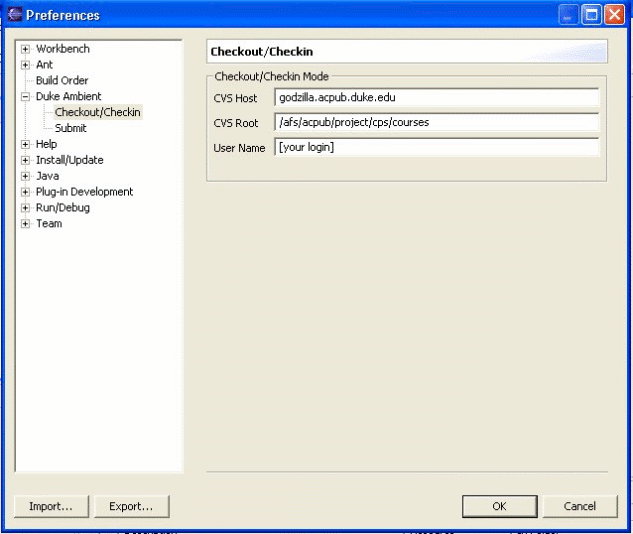Select the Ant preferences entry
Viewport: 633px width, 534px height.
coord(44,65)
